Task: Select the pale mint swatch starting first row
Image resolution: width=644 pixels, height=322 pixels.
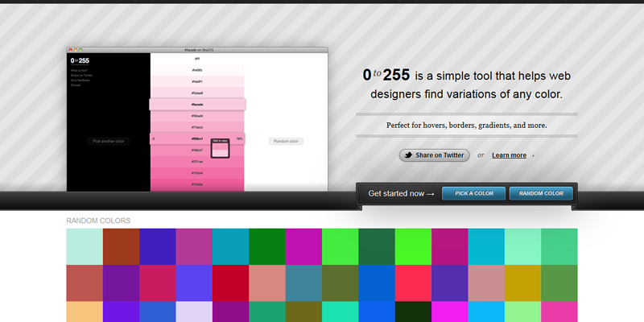Action: (x=85, y=246)
